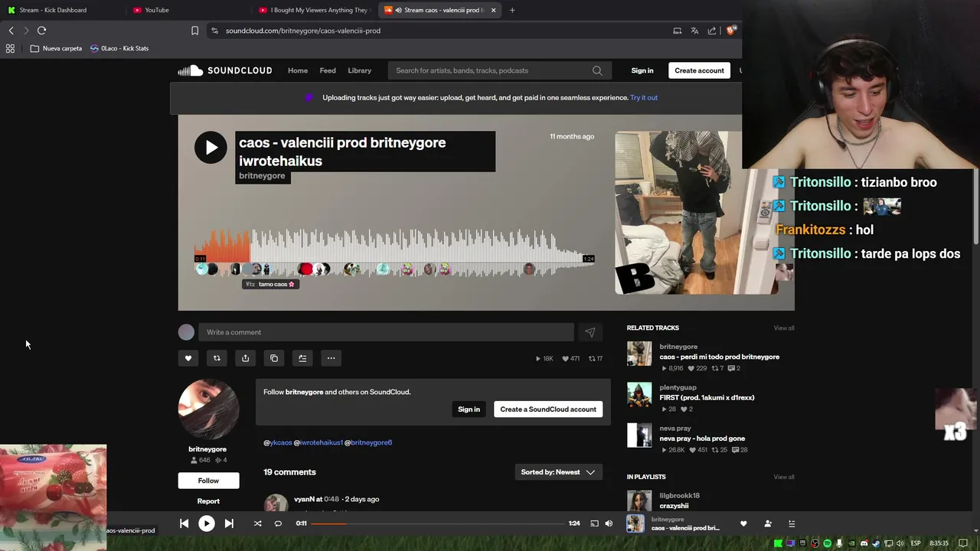The height and width of the screenshot is (551, 980).
Task: Open the @iwrotehaikus1 mention link
Action: pos(318,442)
